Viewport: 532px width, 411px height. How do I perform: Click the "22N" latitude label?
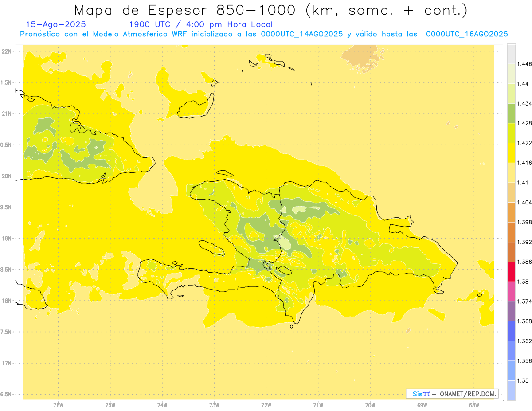[7, 51]
